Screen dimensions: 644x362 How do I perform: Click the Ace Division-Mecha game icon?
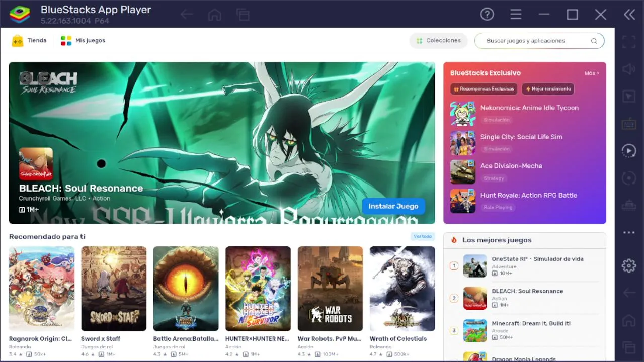click(463, 172)
